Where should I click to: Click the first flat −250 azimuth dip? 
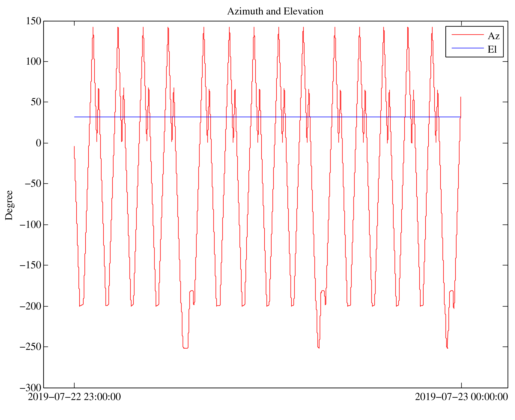[x=185, y=348]
